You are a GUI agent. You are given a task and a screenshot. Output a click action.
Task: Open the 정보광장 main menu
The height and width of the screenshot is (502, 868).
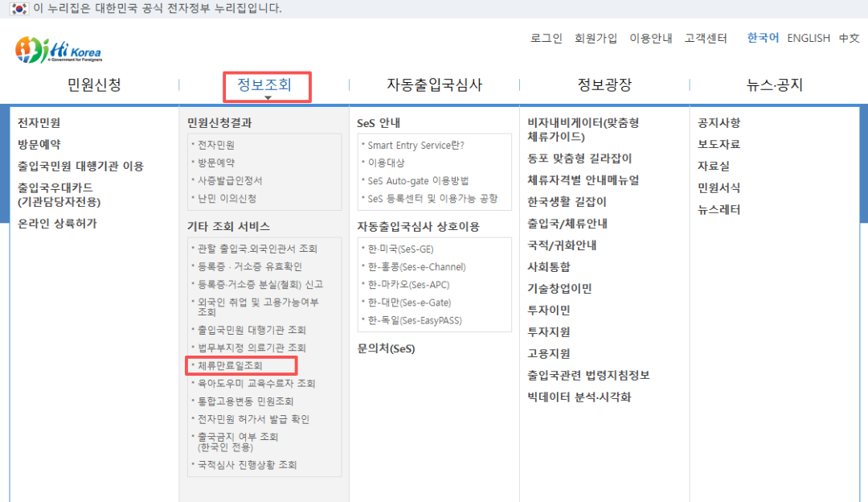(604, 84)
